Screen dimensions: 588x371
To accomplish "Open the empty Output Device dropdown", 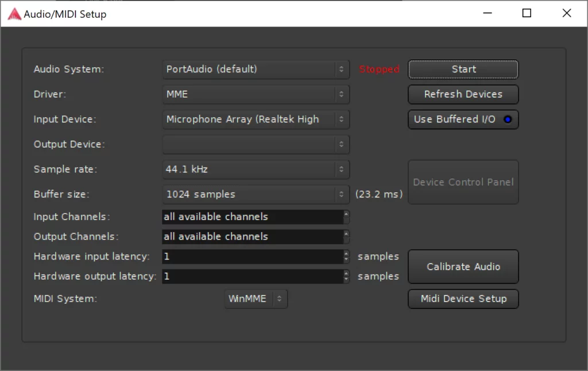I will click(256, 144).
